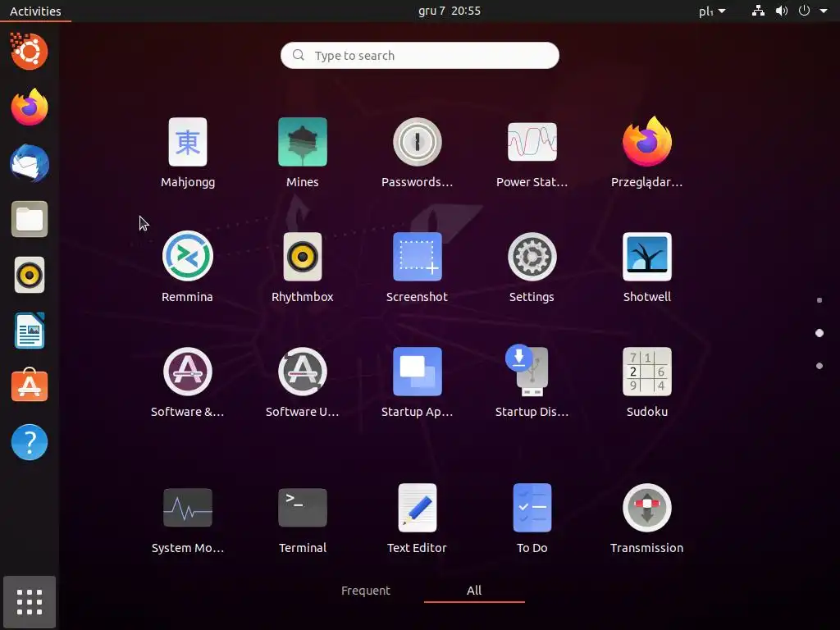Image resolution: width=840 pixels, height=630 pixels.
Task: Open Firefox from the dock
Action: pyautogui.click(x=29, y=107)
